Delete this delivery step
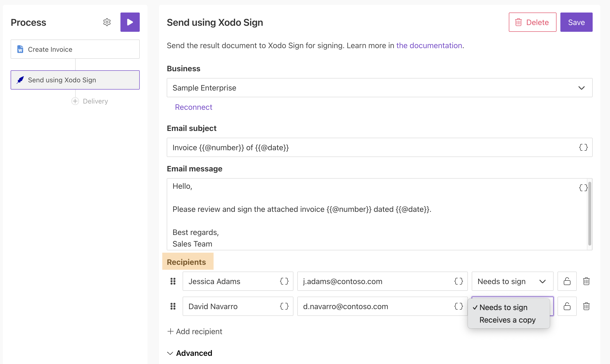 pos(532,22)
